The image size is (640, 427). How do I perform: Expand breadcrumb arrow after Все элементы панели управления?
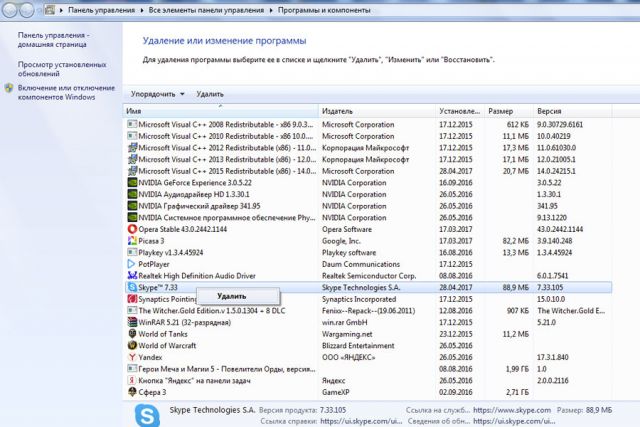click(x=271, y=10)
